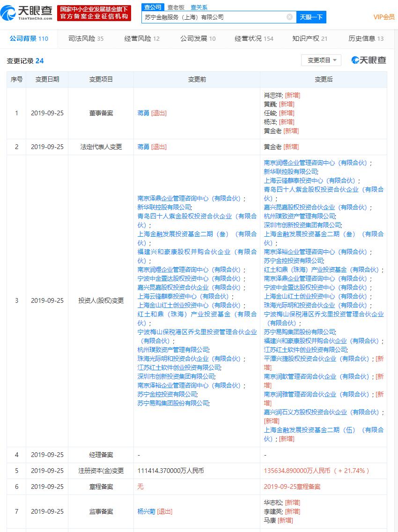Viewport: 398px width, 532px height.
Task: Select 黄金老 in the 法定代表人变更 row
Action: click(273, 147)
